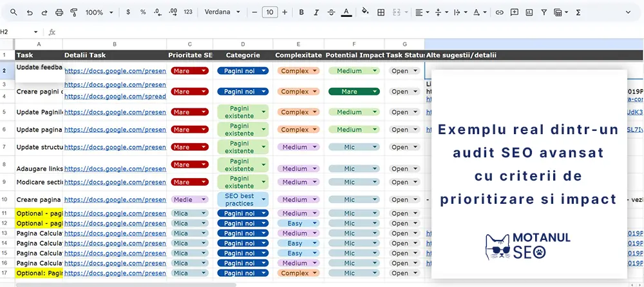The width and height of the screenshot is (644, 287).
Task: Click the create filter funnel icon
Action: (543, 12)
